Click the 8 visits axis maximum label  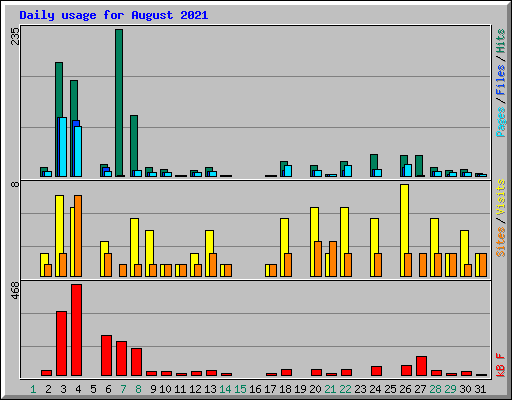pyautogui.click(x=15, y=184)
